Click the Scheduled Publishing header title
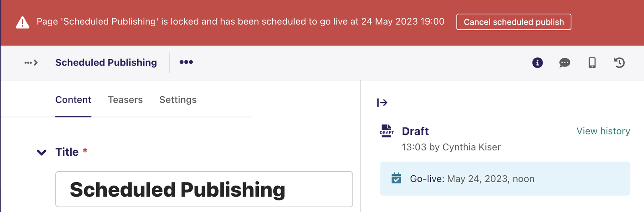This screenshot has width=644, height=212. [x=106, y=62]
